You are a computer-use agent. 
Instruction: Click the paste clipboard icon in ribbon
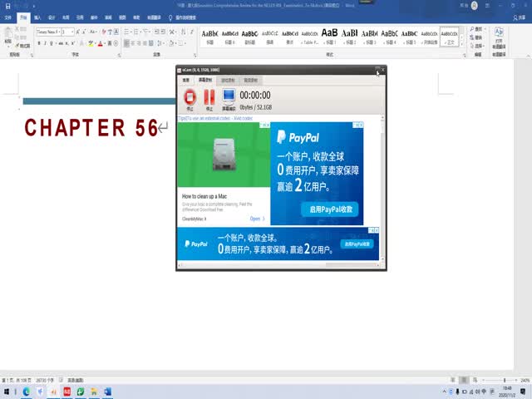(8, 34)
